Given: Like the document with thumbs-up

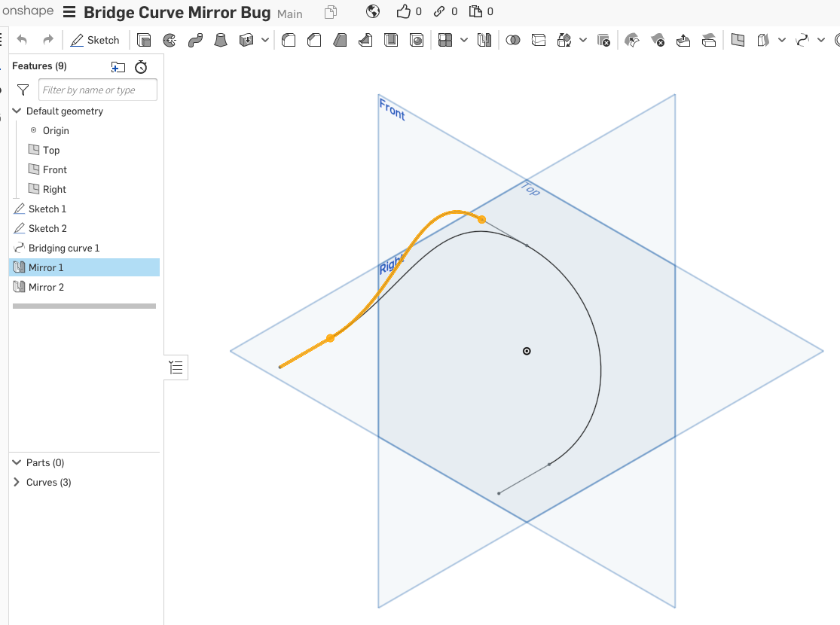Looking at the screenshot, I should tap(403, 11).
